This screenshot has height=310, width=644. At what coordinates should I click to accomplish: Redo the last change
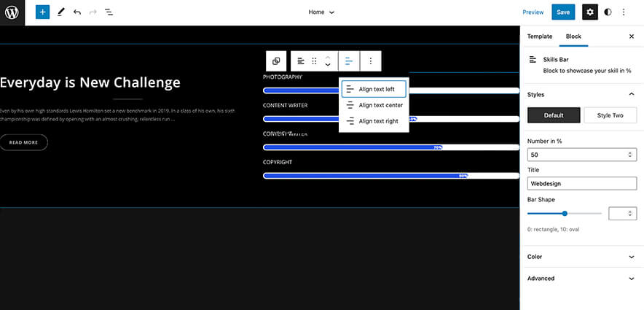93,12
